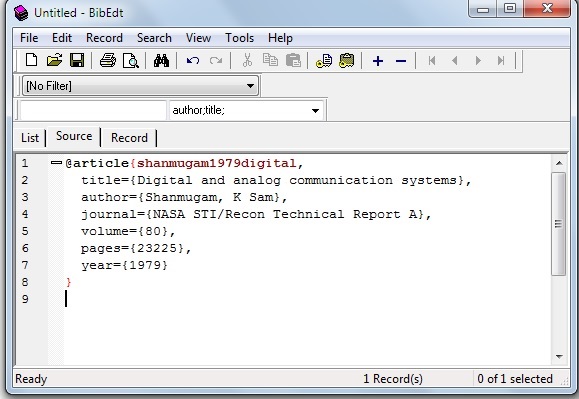Click the pages={23225} line
The height and width of the screenshot is (399, 579).
pyautogui.click(x=136, y=248)
